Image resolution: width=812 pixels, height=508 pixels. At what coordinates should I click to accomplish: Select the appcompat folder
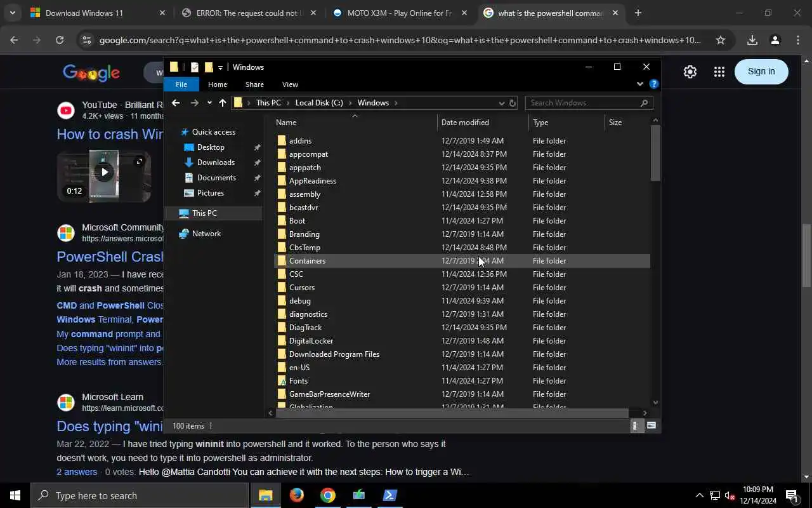tap(462, 154)
